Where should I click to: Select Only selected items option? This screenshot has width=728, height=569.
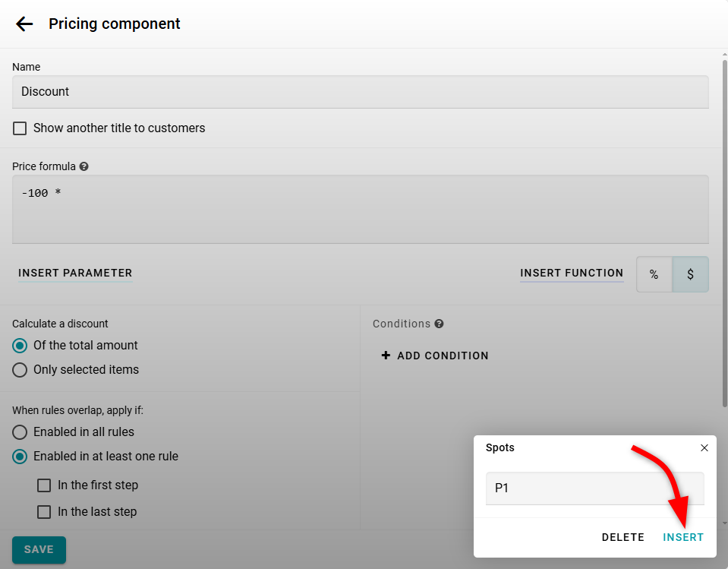[20, 370]
